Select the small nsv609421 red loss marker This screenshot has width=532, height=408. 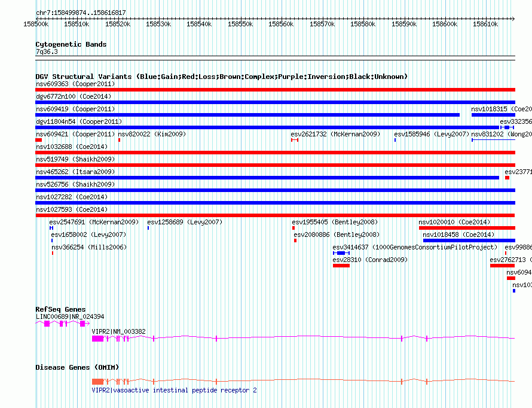(x=39, y=140)
